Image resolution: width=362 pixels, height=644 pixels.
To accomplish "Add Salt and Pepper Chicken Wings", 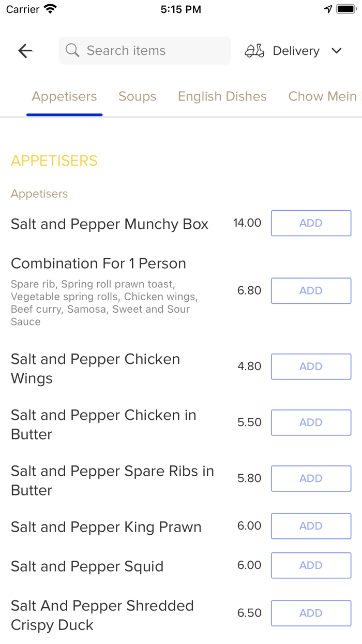I will (311, 367).
